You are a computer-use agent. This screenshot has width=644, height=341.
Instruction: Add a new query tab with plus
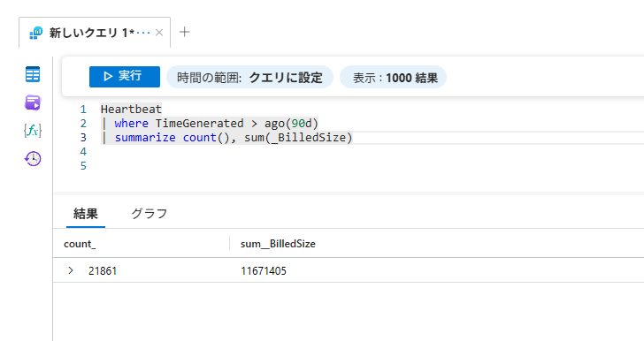[x=185, y=32]
